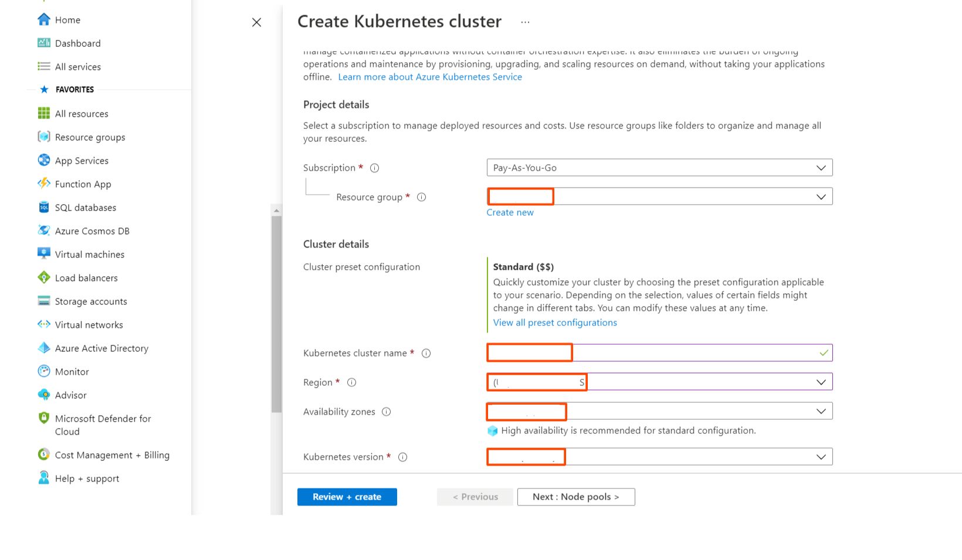Open Learn more about Azure Kubernetes Service
Image resolution: width=962 pixels, height=560 pixels.
click(430, 77)
